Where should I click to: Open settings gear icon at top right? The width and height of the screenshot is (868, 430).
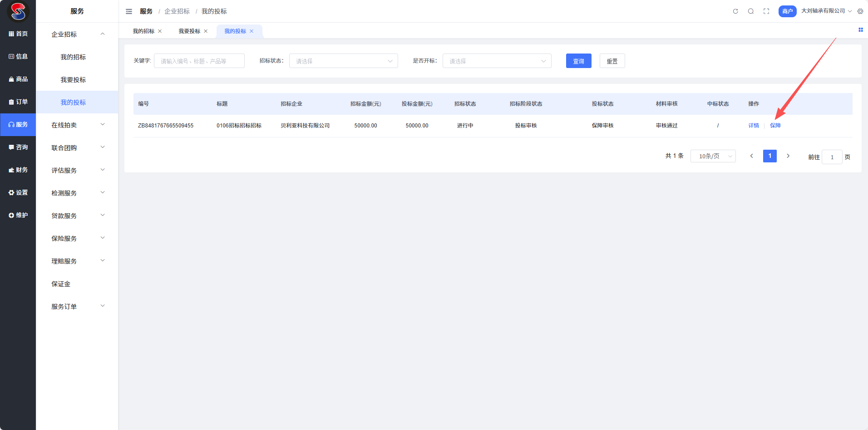coord(860,11)
